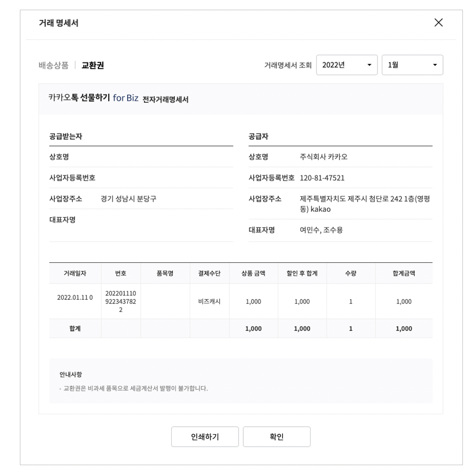Click supplier name 주식회사 카카오
This screenshot has width=476, height=470.
(x=324, y=157)
